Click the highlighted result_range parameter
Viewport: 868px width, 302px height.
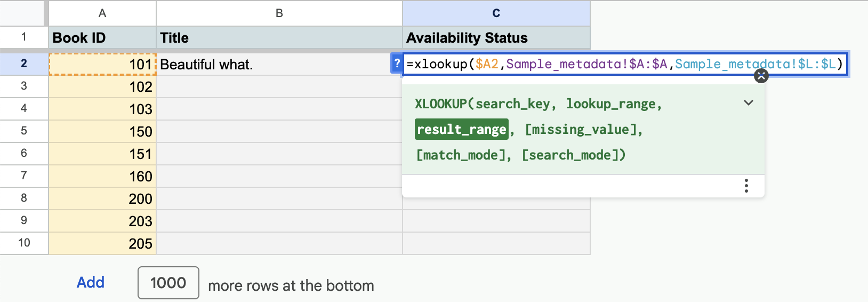461,130
